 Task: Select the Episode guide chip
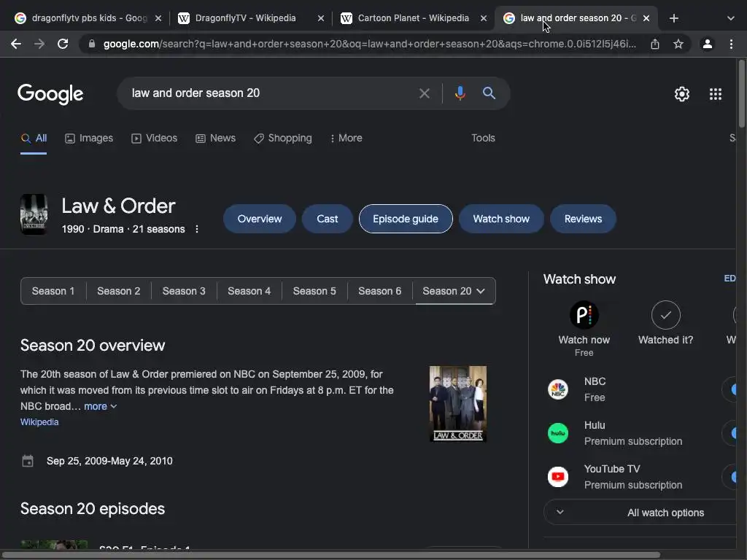pyautogui.click(x=406, y=219)
